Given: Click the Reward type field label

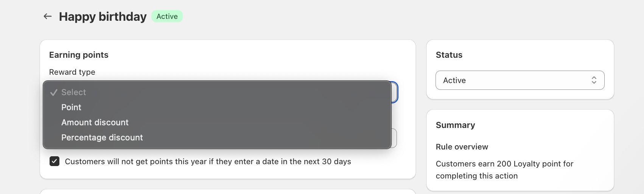Looking at the screenshot, I should pyautogui.click(x=72, y=72).
